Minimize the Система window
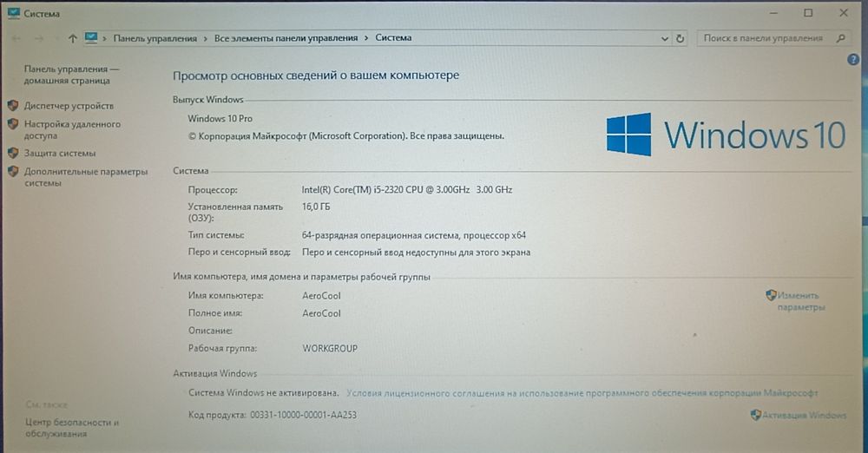This screenshot has width=868, height=453. [774, 13]
